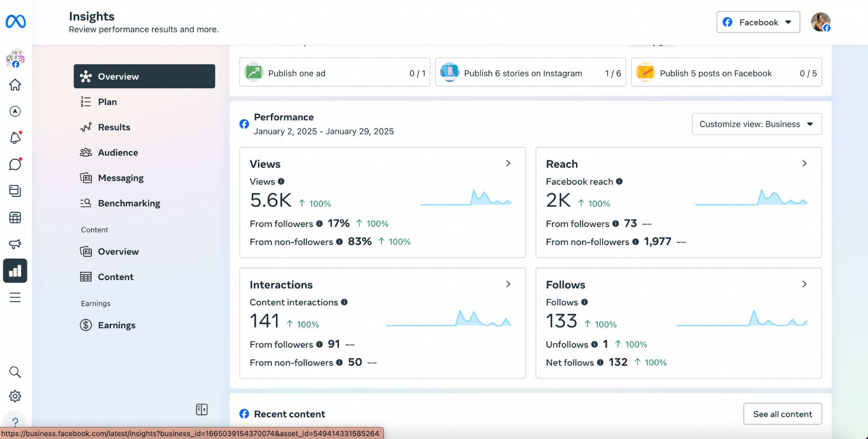Screen dimensions: 868x439
Task: Click the '133' follows value
Action: [x=562, y=321]
